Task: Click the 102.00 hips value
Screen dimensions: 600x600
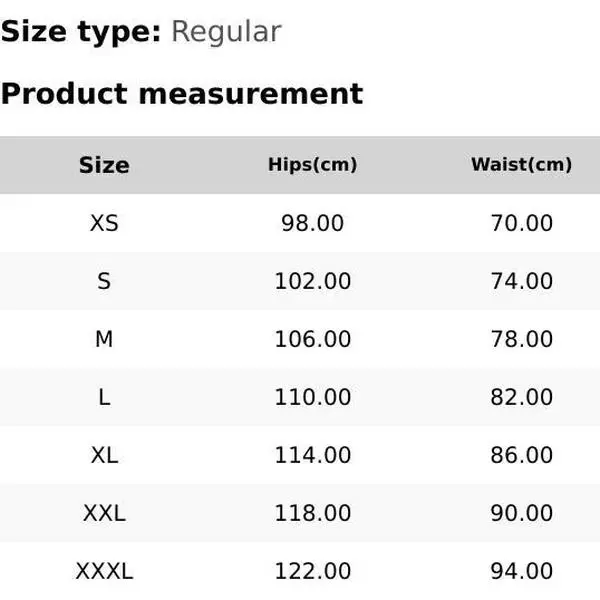Action: pyautogui.click(x=312, y=281)
